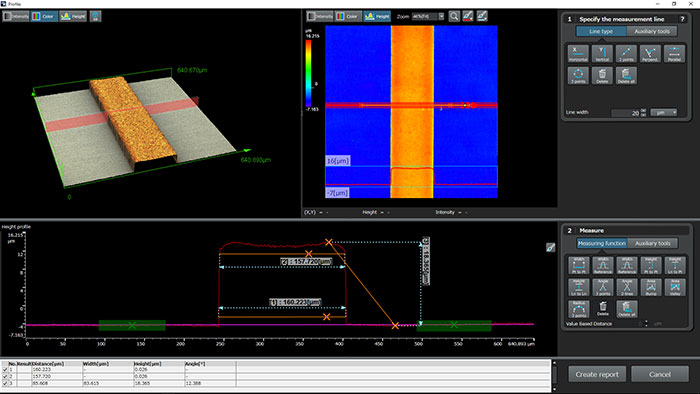This screenshot has height=394, width=700.
Task: Select the Width Pt to Pt measuring tool
Action: pyautogui.click(x=579, y=265)
